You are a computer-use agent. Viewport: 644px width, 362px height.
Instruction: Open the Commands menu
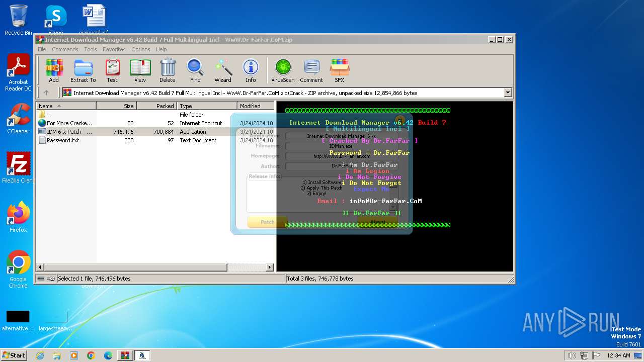click(x=65, y=49)
